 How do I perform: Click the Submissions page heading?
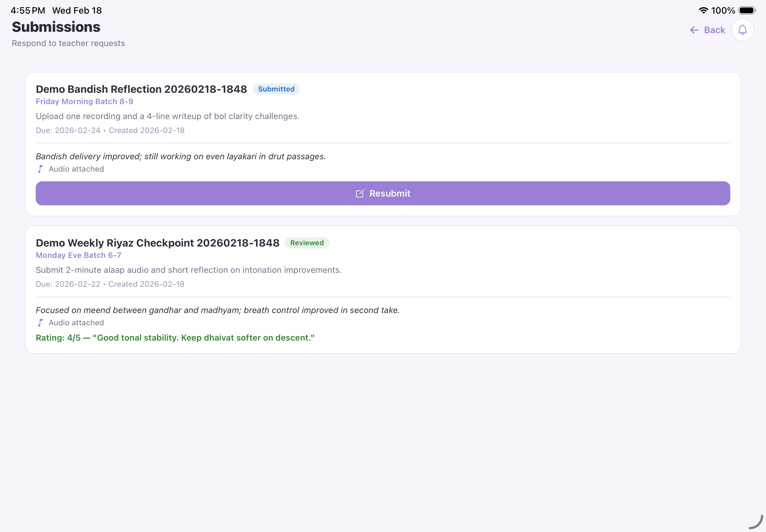tap(56, 27)
